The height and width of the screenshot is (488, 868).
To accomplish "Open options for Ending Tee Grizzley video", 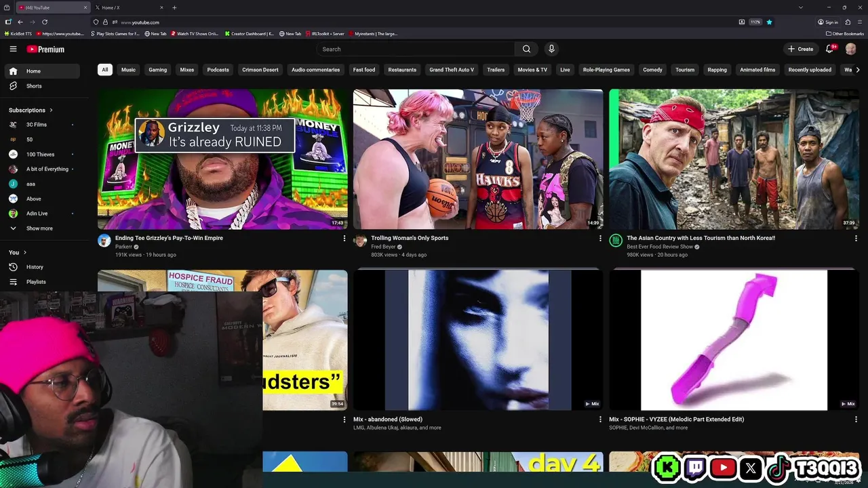I will point(344,238).
